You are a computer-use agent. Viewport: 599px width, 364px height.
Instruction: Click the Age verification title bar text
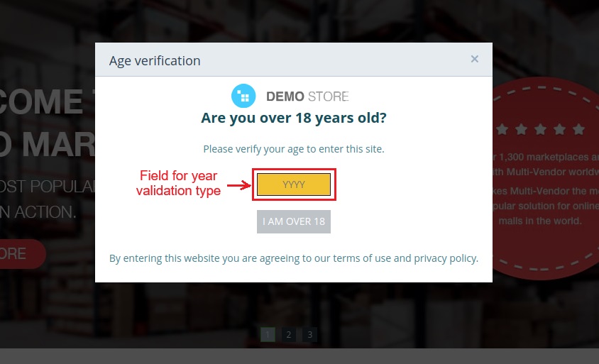(155, 60)
